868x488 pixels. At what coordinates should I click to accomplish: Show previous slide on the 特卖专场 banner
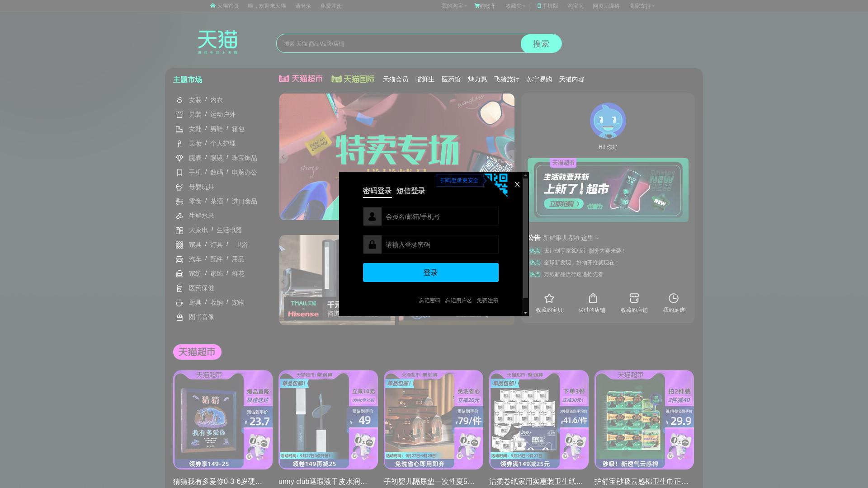[x=283, y=157]
